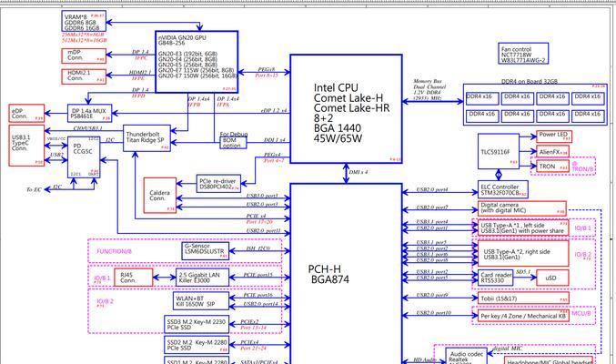Screen dimensions: 616x364
Task: Select the USB2.0 port7 label
Action: tap(432, 207)
